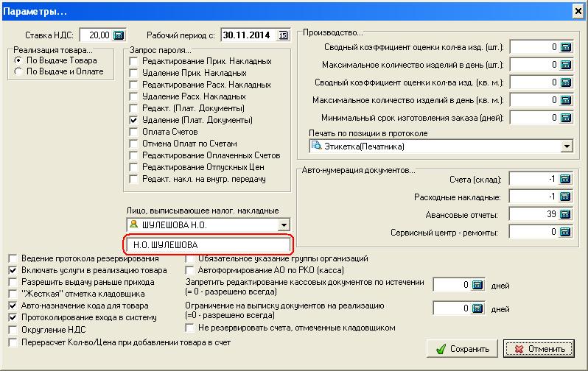Screen dimensions: 588x371
Task: Uncheck Удаление (Плат. Документы) checkbox
Action: point(133,120)
